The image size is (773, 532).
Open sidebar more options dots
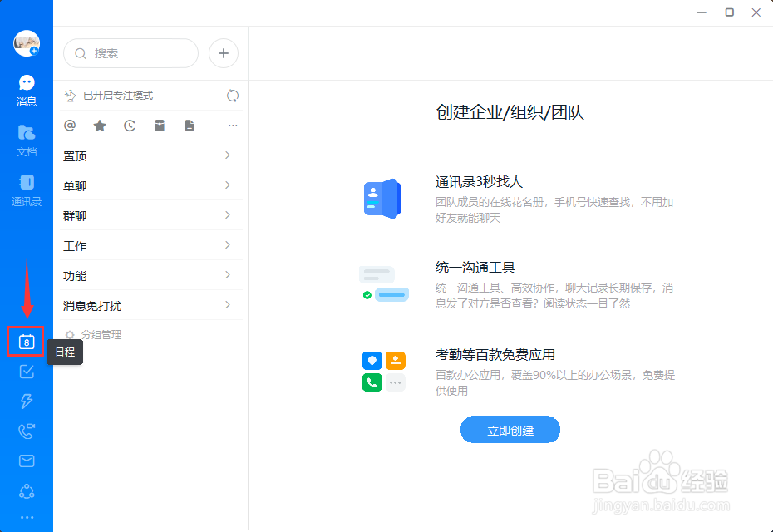click(x=27, y=517)
